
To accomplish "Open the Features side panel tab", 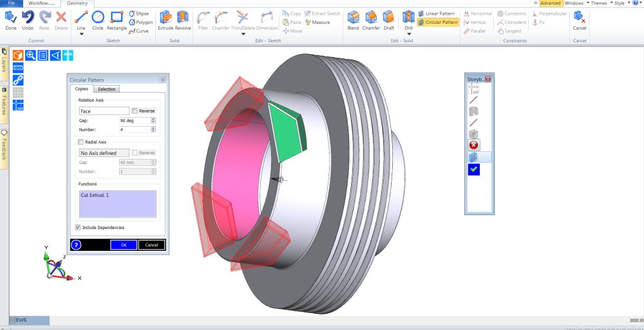I will pyautogui.click(x=4, y=104).
